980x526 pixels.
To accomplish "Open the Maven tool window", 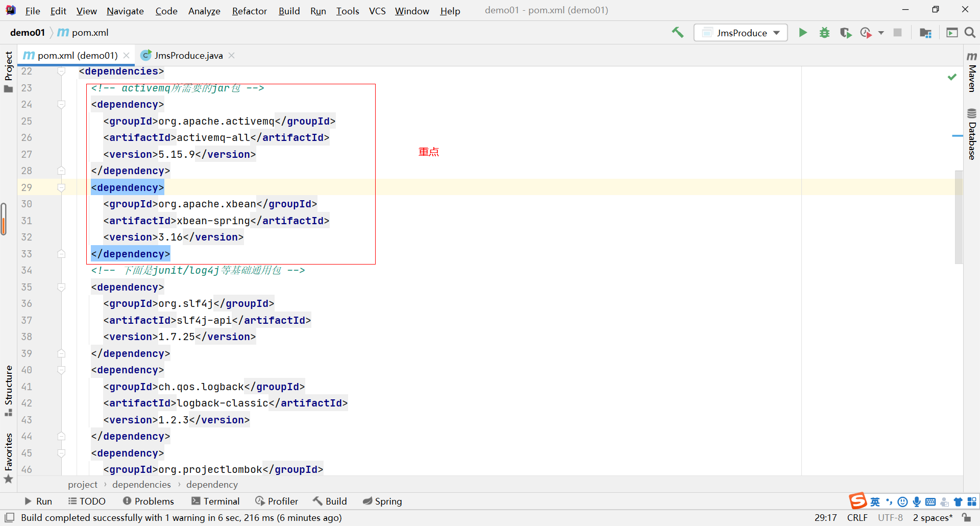I will [x=972, y=71].
